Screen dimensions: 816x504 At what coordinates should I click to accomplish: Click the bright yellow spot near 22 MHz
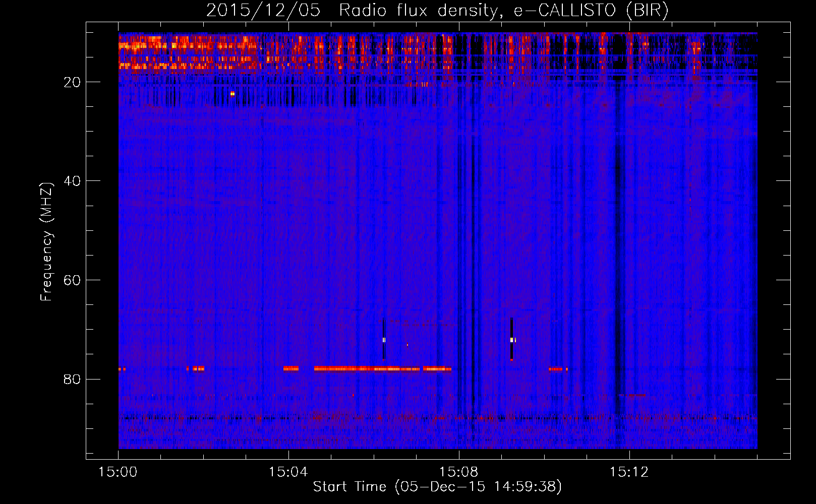[232, 94]
